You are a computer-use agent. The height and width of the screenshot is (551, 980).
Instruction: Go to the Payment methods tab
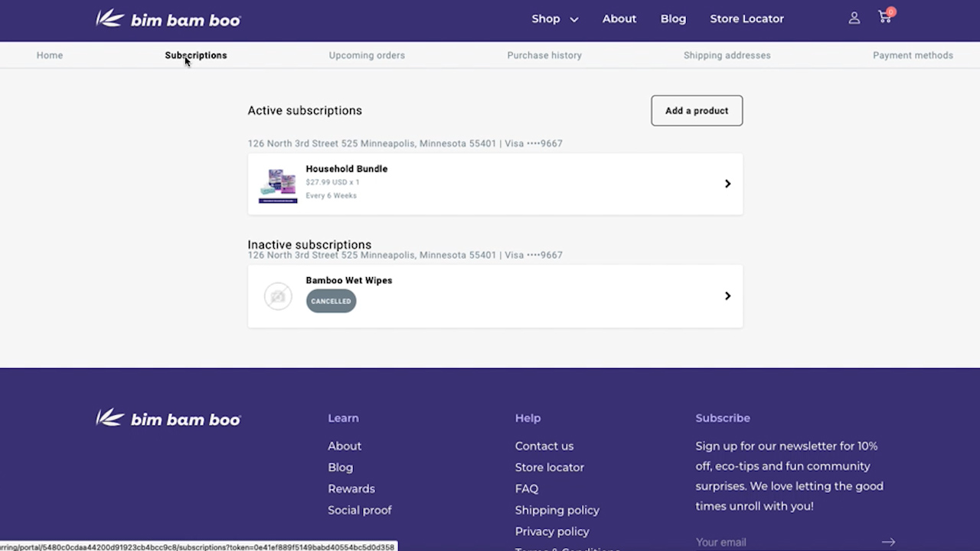point(913,55)
